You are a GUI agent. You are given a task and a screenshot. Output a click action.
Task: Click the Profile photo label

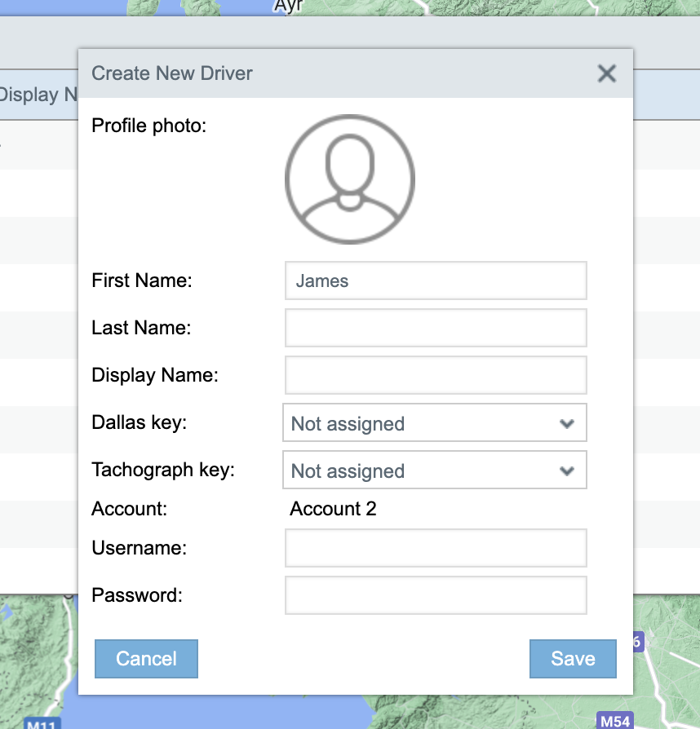coord(149,126)
